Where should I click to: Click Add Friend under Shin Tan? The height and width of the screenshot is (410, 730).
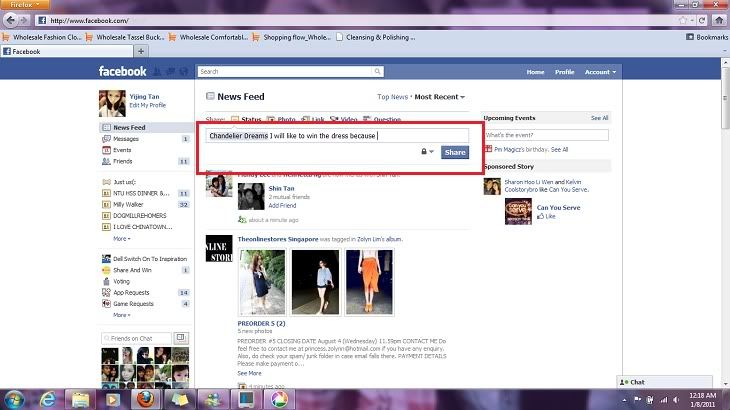point(282,205)
